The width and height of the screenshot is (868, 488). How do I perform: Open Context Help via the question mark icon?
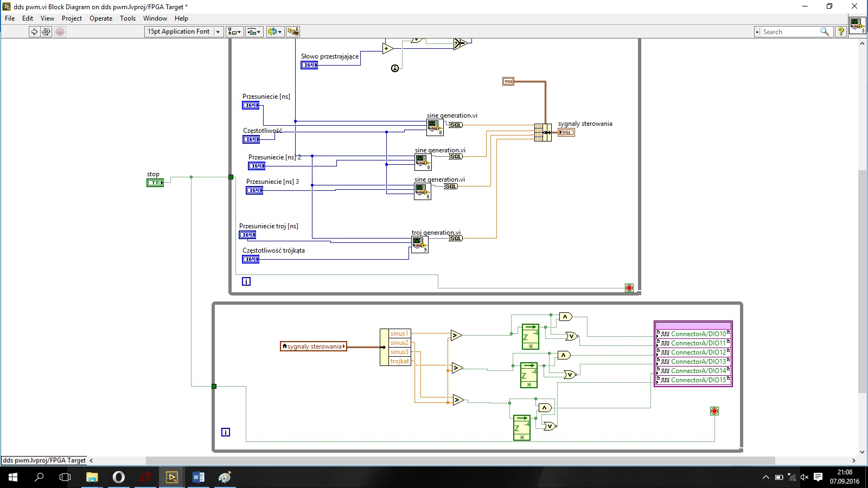(841, 31)
